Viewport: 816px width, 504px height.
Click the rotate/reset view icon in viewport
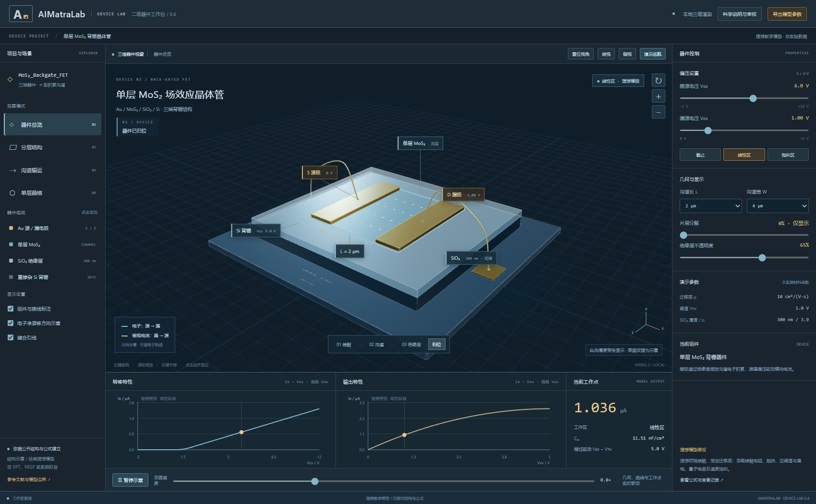click(x=658, y=81)
